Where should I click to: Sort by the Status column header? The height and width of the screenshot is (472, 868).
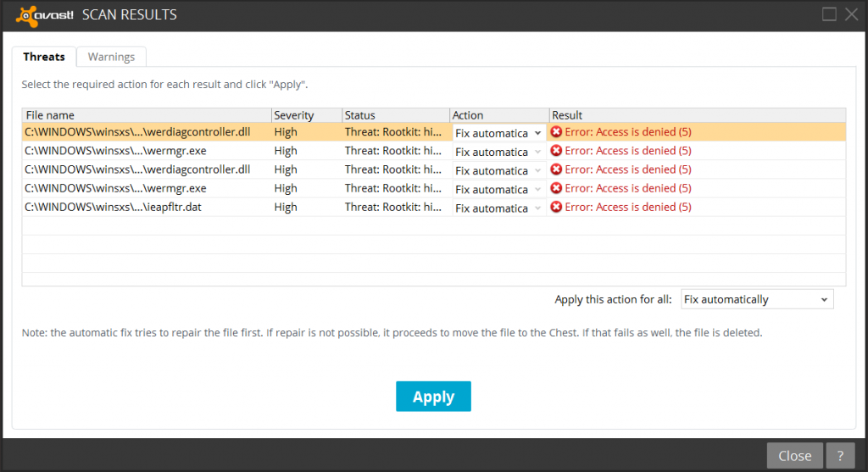[x=396, y=115]
